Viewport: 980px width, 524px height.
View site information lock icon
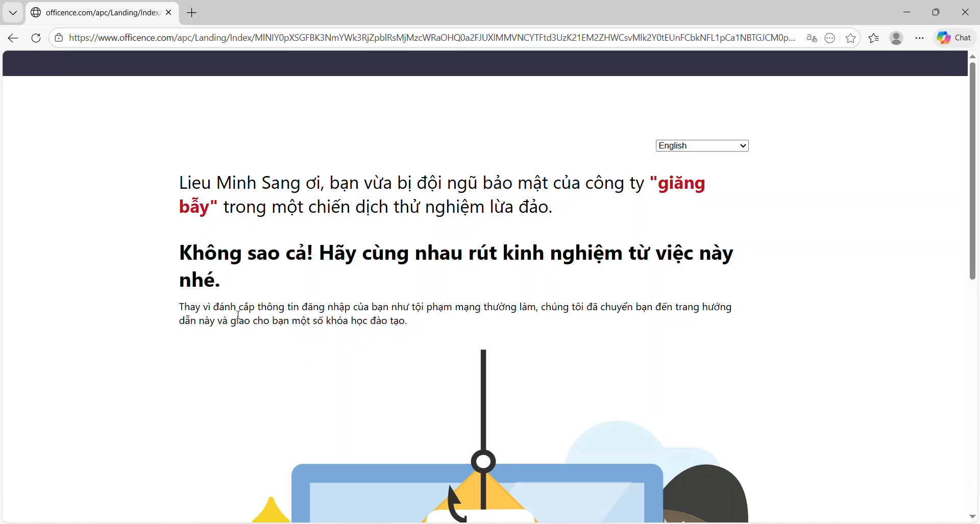point(59,38)
